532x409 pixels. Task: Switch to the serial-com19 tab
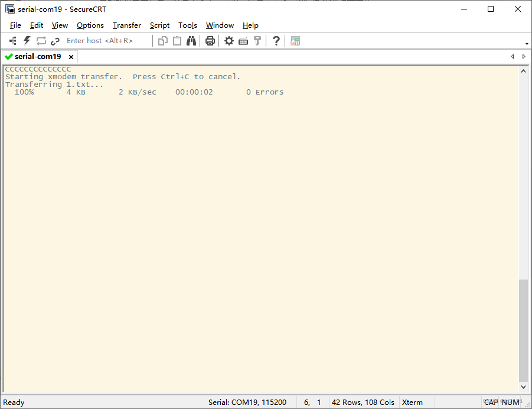(x=38, y=57)
